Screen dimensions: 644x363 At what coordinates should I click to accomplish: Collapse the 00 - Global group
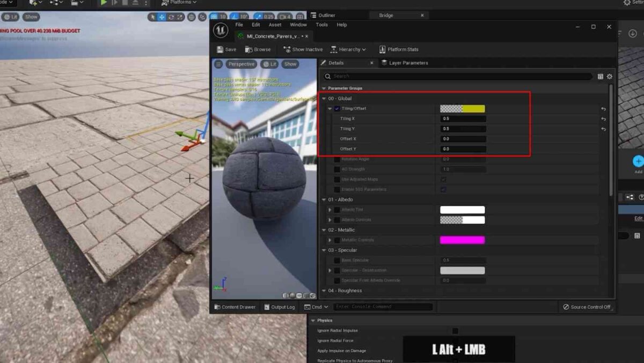pos(324,98)
